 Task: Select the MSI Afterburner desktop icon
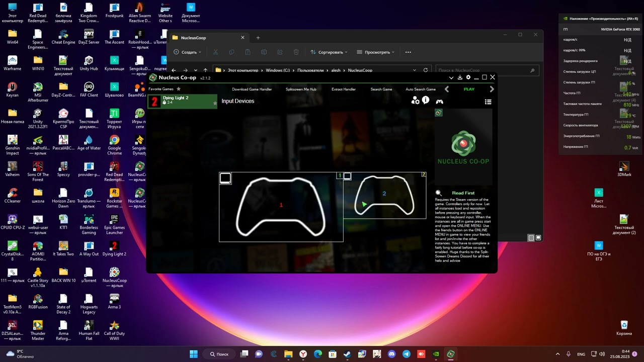38,92
